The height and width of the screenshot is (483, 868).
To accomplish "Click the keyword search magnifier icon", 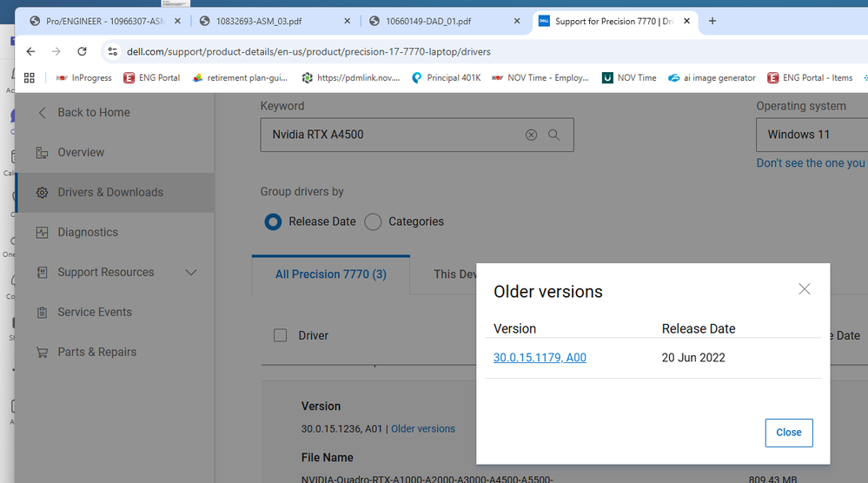I will [x=554, y=135].
